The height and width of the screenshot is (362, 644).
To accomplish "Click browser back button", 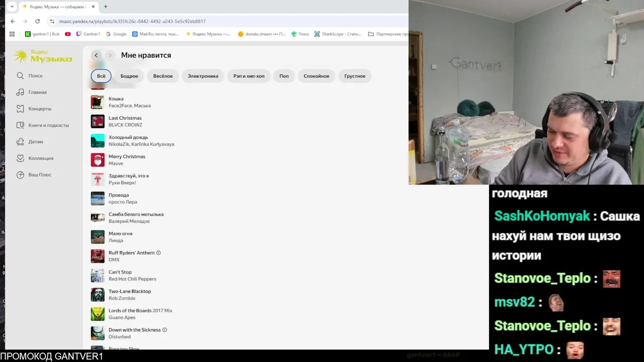I will pyautogui.click(x=13, y=21).
